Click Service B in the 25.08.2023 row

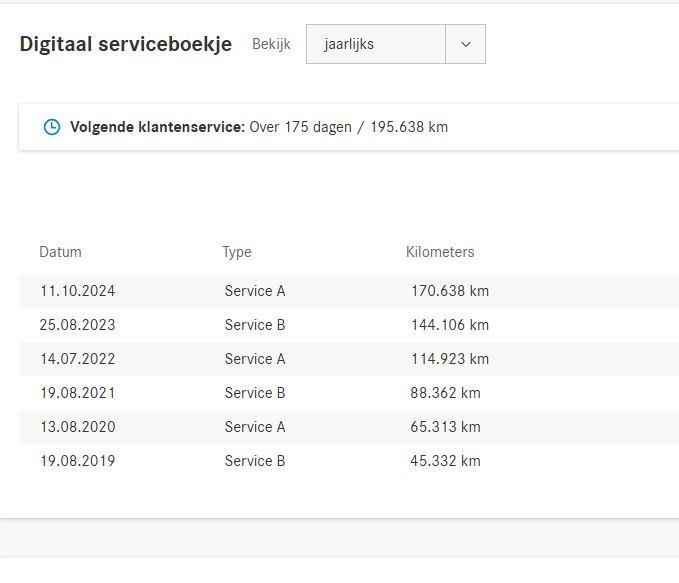255,325
